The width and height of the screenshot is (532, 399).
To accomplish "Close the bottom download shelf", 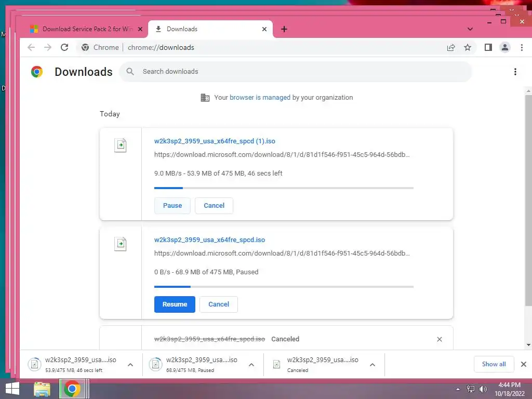I will click(524, 364).
